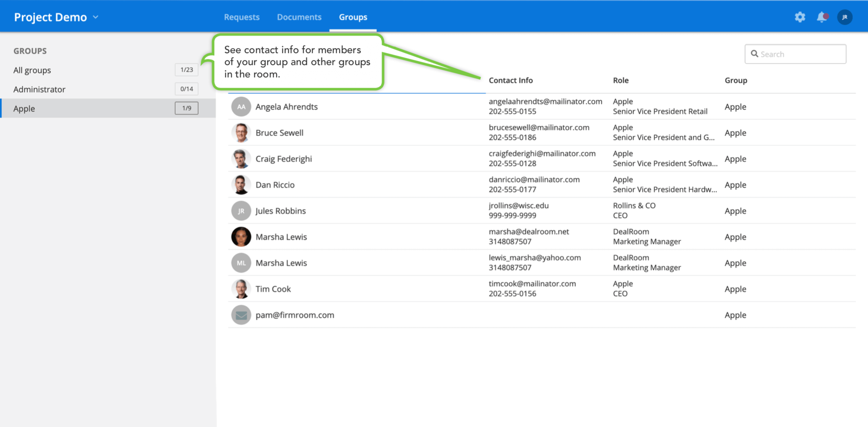The height and width of the screenshot is (427, 868).
Task: Click the ML initials avatar
Action: click(241, 263)
